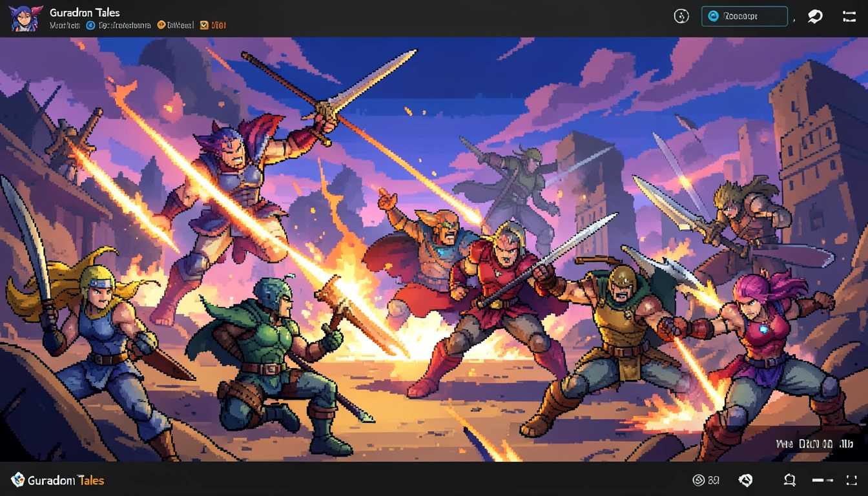This screenshot has width=868, height=496.
Task: Click the Guradron Tales title in top bar
Action: tap(85, 12)
